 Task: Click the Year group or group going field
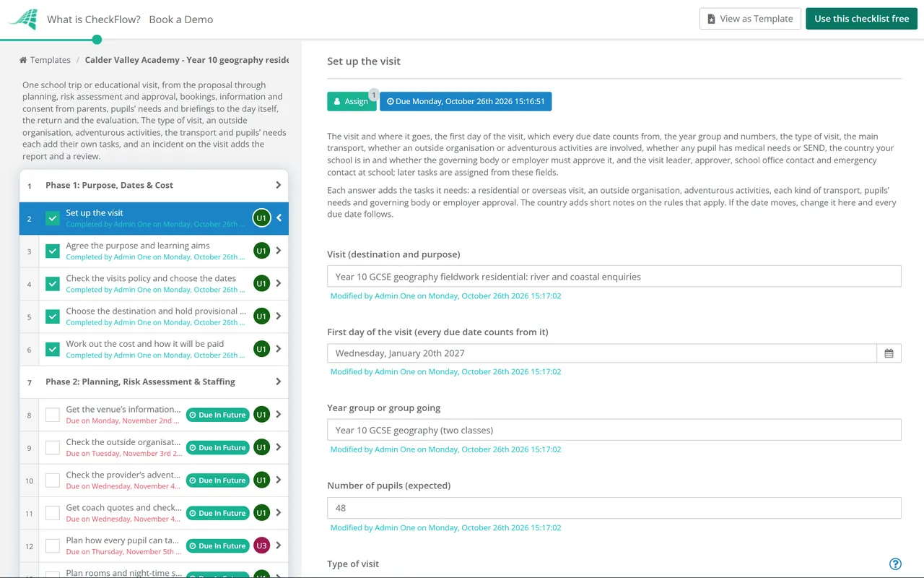[x=614, y=430]
